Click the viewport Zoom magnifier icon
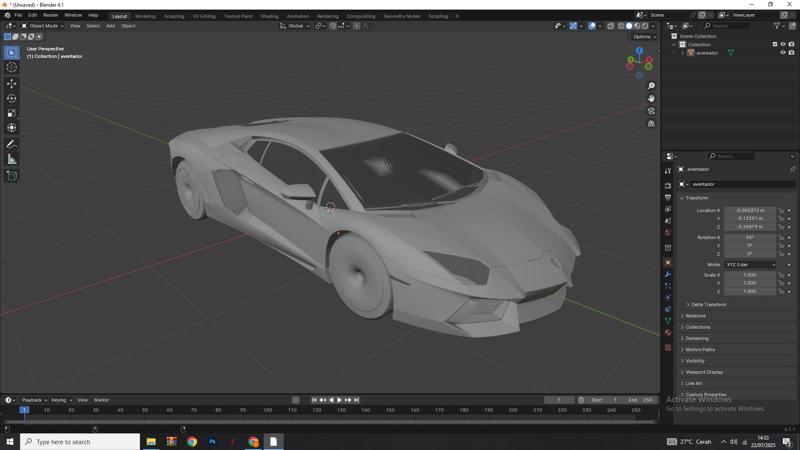The width and height of the screenshot is (800, 450). pos(651,86)
